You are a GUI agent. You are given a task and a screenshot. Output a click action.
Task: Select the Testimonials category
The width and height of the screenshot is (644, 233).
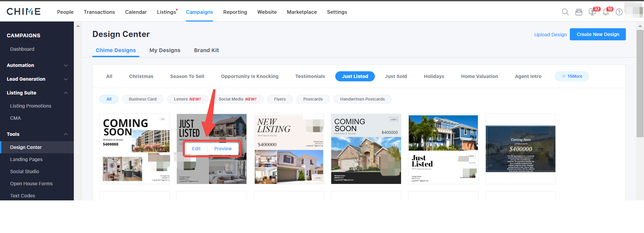[x=310, y=76]
